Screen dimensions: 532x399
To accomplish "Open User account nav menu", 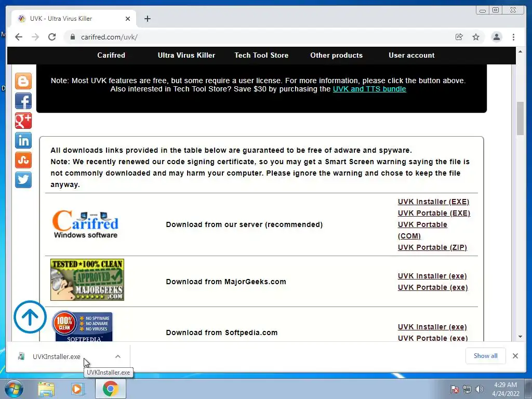I will pos(411,55).
